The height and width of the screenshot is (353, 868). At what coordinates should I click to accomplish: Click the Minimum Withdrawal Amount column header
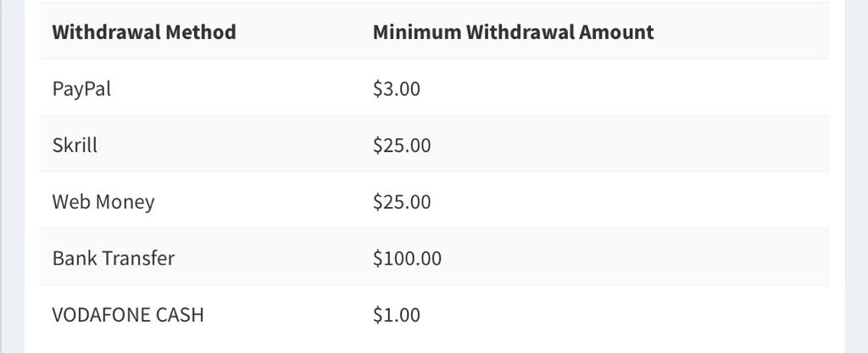click(x=513, y=32)
